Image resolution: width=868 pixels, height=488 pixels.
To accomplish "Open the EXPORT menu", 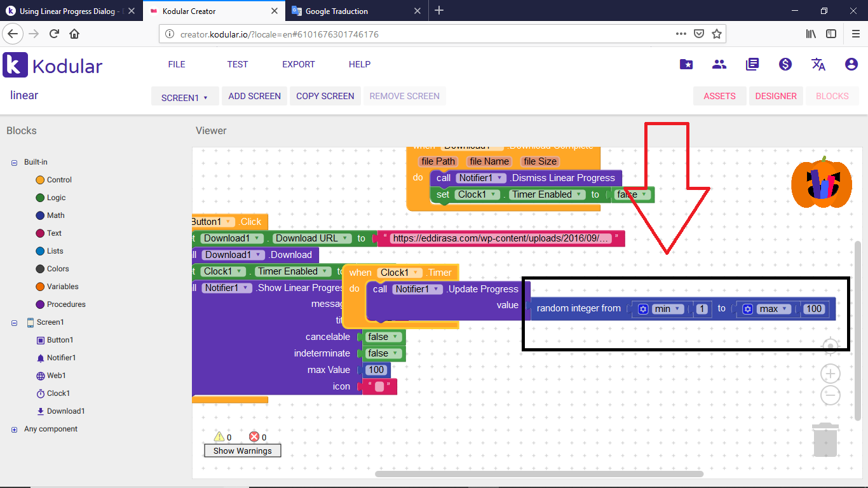I will point(299,64).
